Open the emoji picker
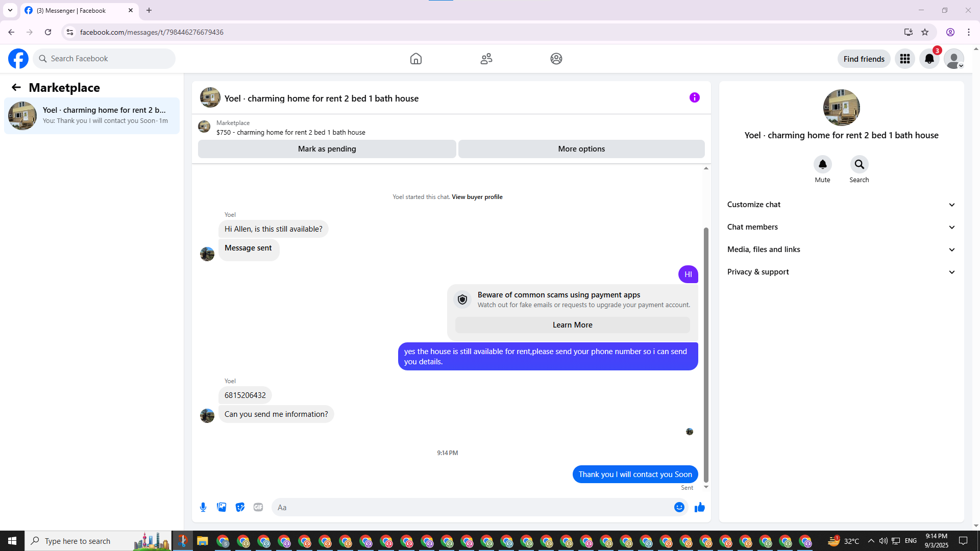The image size is (980, 551). pos(679,507)
